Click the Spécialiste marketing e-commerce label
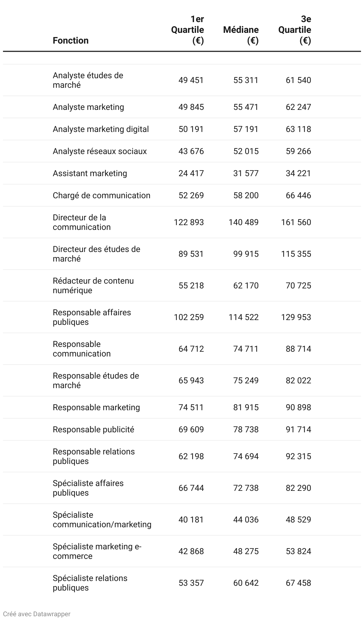 tap(97, 551)
